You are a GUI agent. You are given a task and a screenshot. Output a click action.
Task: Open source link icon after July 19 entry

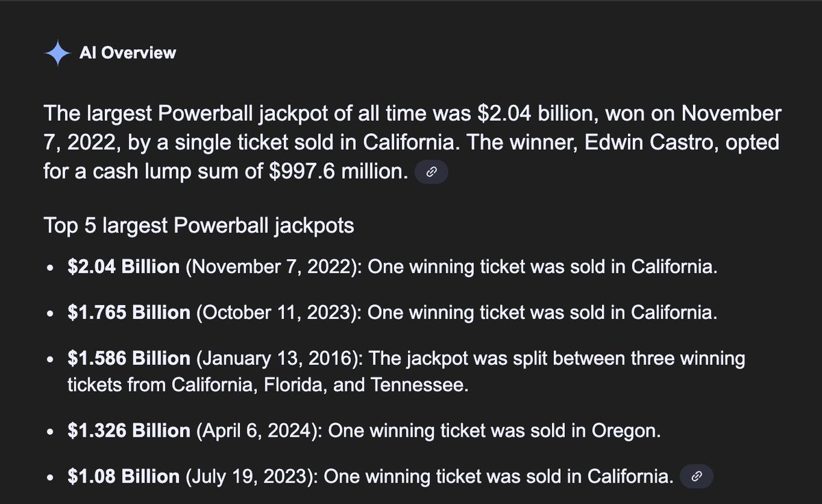pyautogui.click(x=696, y=476)
